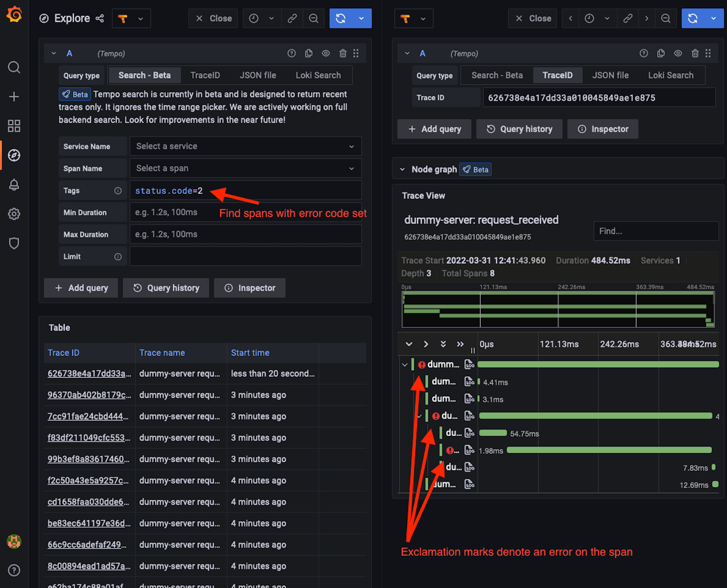The width and height of the screenshot is (727, 588).
Task: Click the Find traces input field
Action: click(x=656, y=231)
